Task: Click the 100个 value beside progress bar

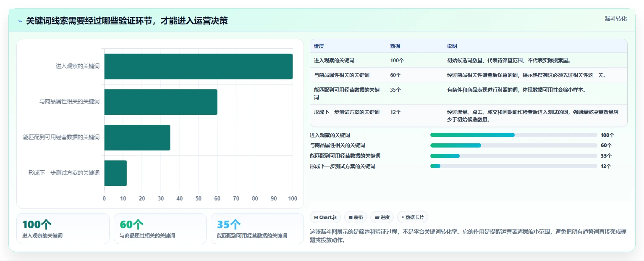Action: click(x=607, y=135)
